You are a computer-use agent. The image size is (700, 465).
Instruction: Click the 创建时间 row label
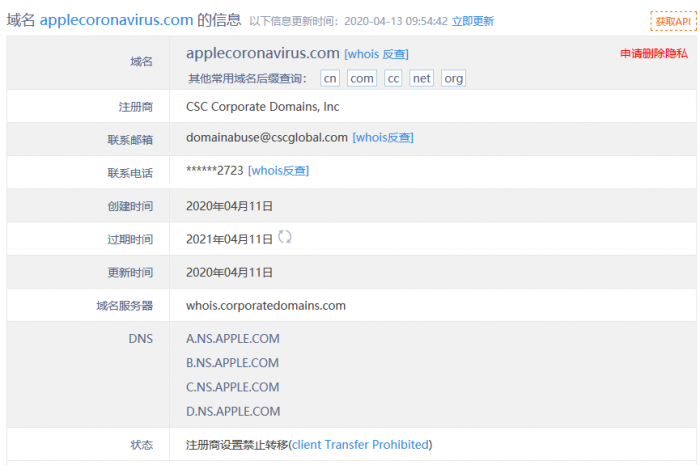click(130, 206)
